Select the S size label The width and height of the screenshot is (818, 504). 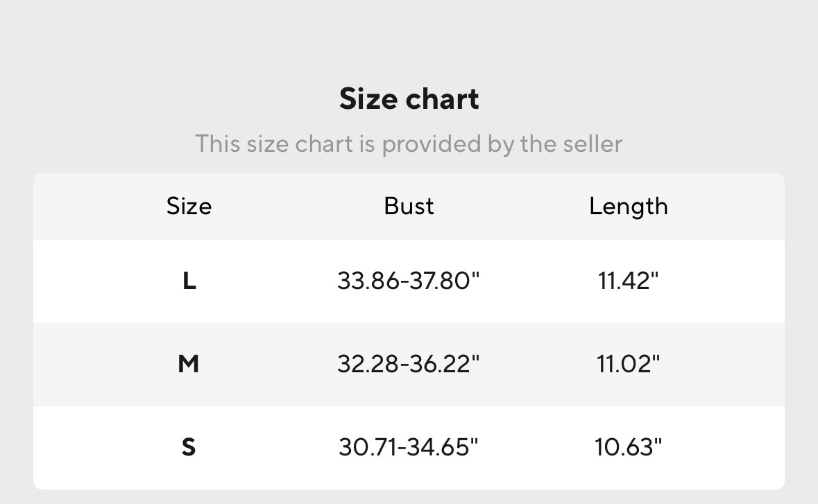pos(189,446)
